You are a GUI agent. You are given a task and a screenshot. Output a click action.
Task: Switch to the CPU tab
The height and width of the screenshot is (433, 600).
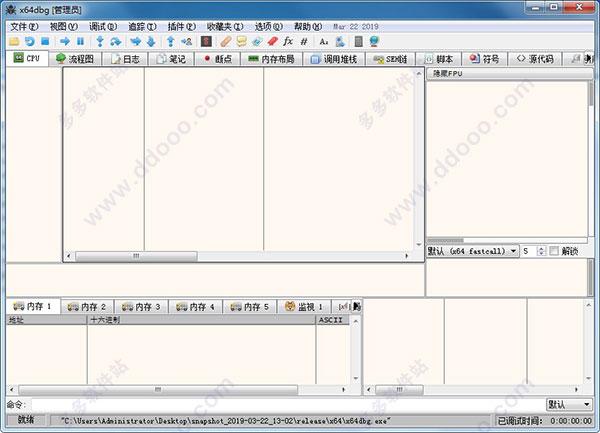[x=27, y=58]
